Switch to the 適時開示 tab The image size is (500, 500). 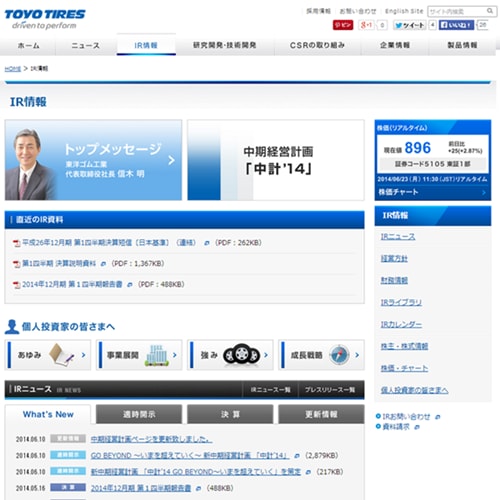coord(139,414)
